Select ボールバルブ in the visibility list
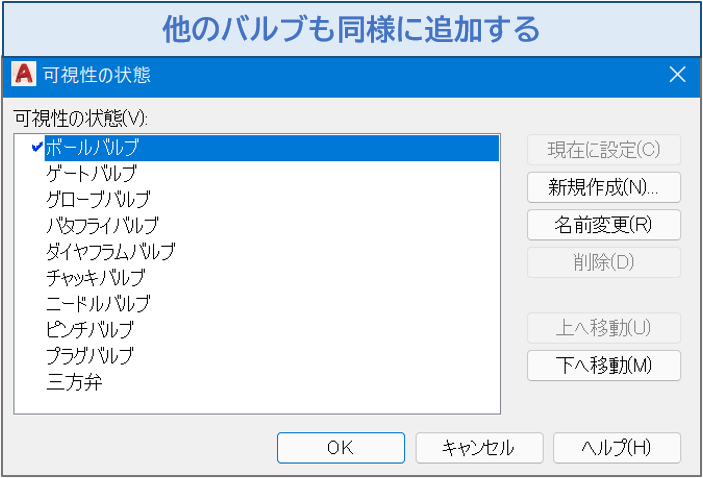This screenshot has width=703, height=478. click(x=272, y=148)
